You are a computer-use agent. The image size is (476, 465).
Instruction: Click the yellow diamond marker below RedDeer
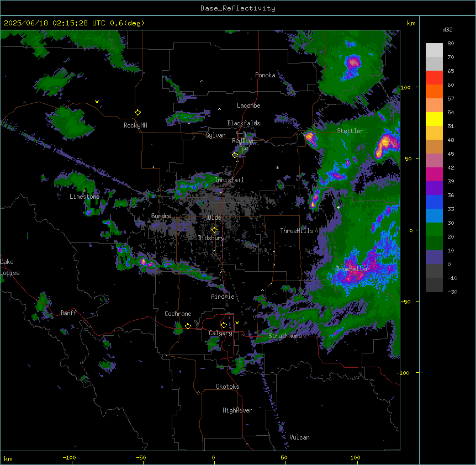click(235, 155)
